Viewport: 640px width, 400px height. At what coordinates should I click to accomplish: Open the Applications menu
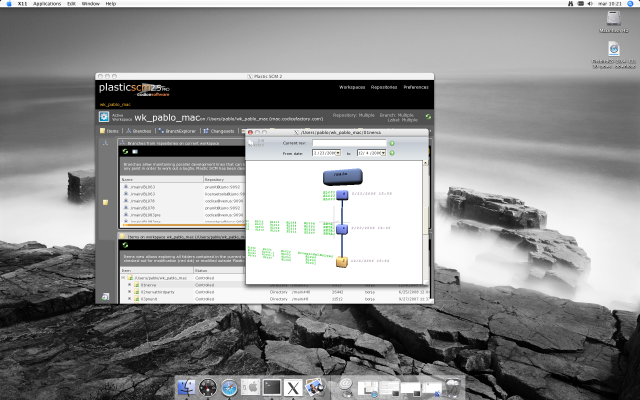pos(47,3)
